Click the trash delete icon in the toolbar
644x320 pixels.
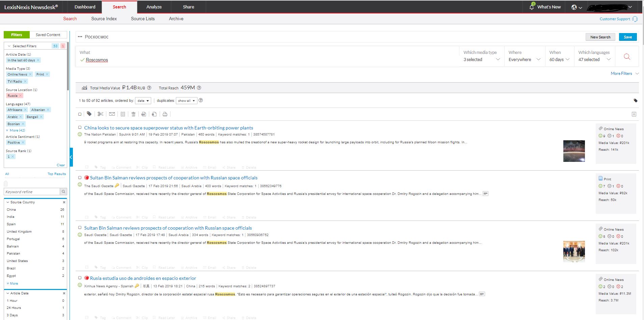click(x=133, y=114)
